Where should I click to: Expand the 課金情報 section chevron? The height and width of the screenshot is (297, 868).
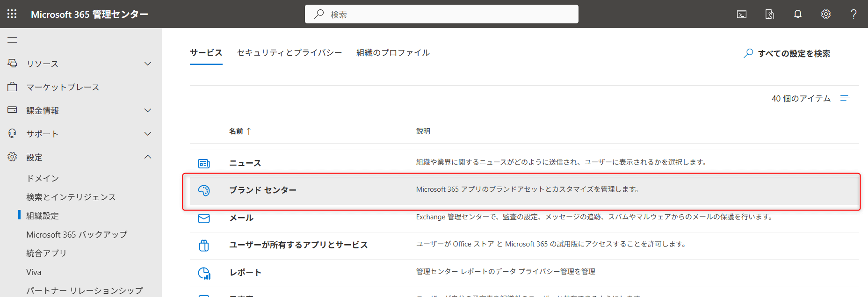coord(148,110)
